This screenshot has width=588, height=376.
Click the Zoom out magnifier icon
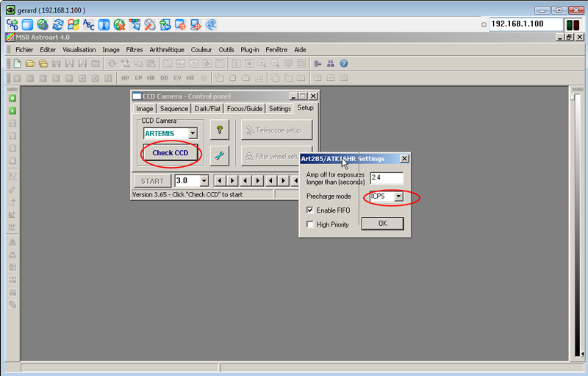coord(275,63)
